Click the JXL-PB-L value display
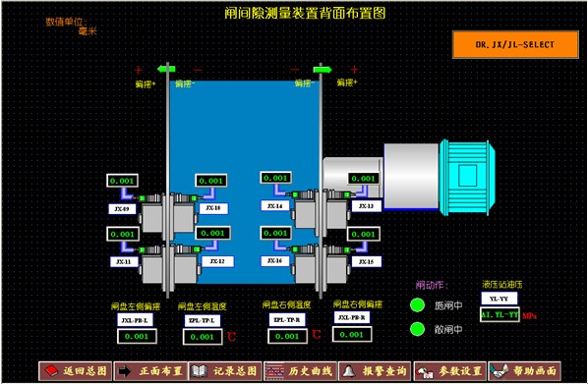 tap(137, 336)
